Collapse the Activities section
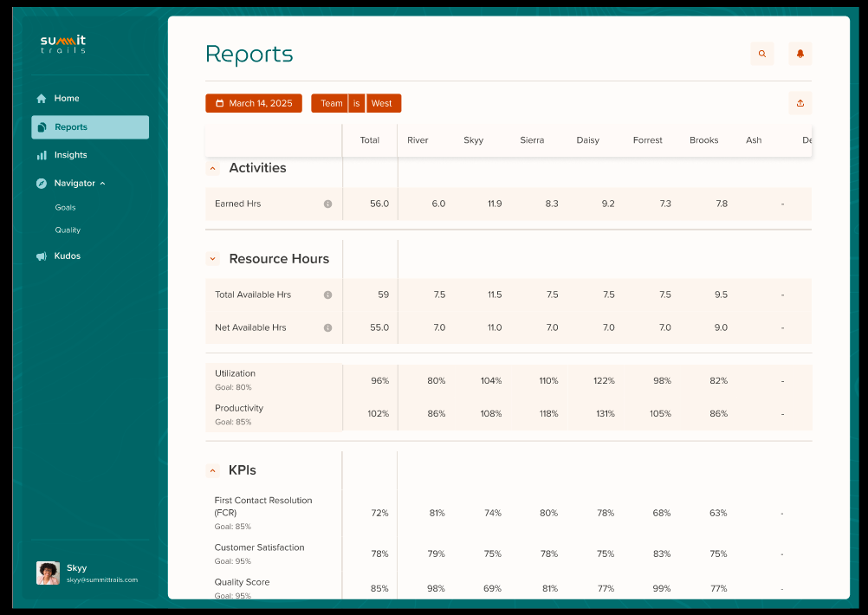868x615 pixels. click(213, 169)
